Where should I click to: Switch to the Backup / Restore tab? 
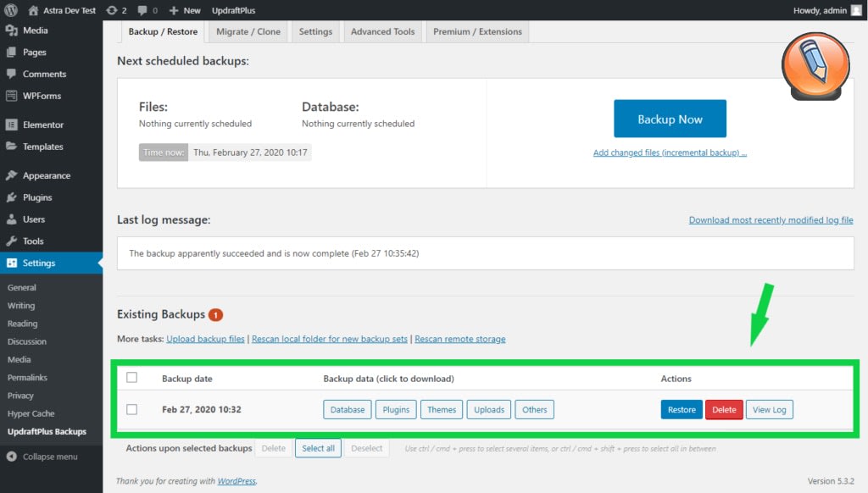click(163, 31)
